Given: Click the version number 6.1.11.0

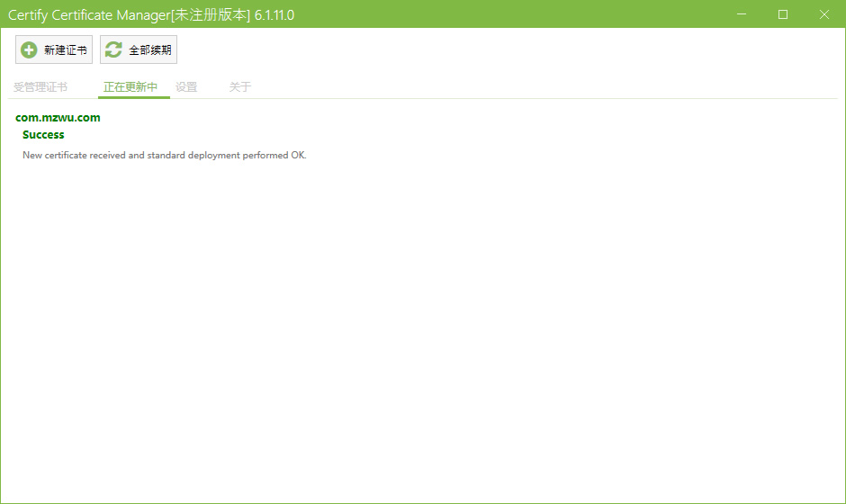Looking at the screenshot, I should click(x=274, y=15).
